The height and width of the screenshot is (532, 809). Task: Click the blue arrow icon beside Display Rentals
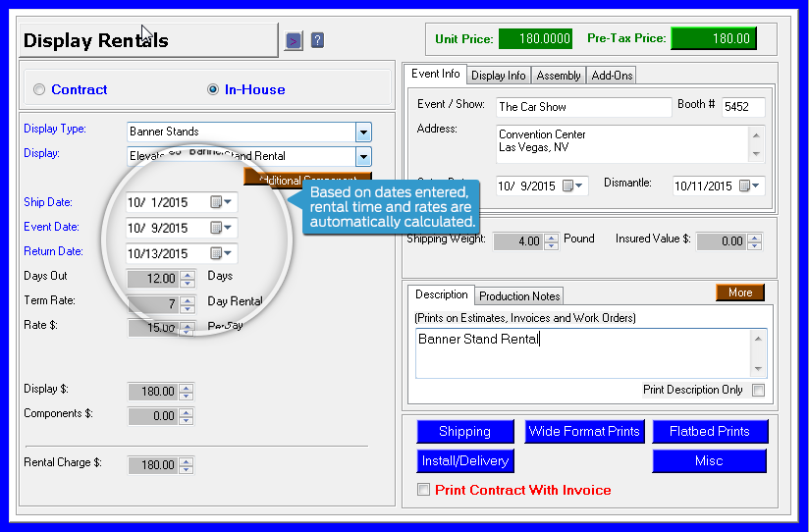(x=294, y=40)
